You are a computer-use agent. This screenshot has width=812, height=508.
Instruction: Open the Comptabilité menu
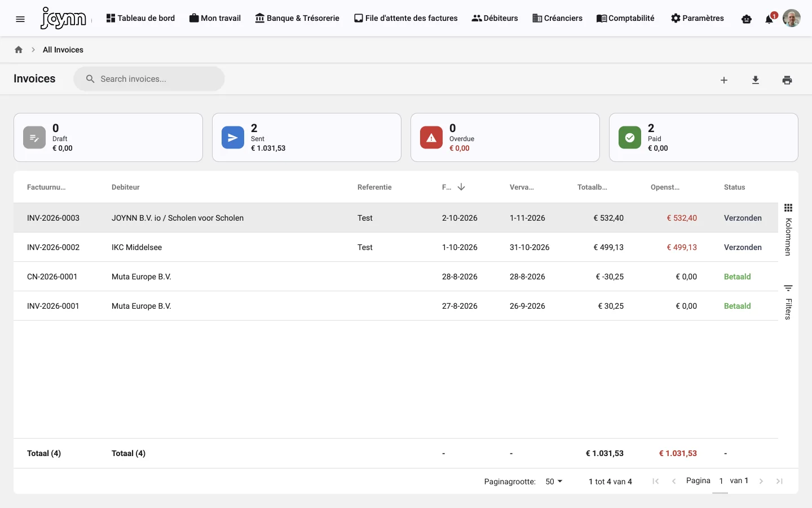point(625,18)
